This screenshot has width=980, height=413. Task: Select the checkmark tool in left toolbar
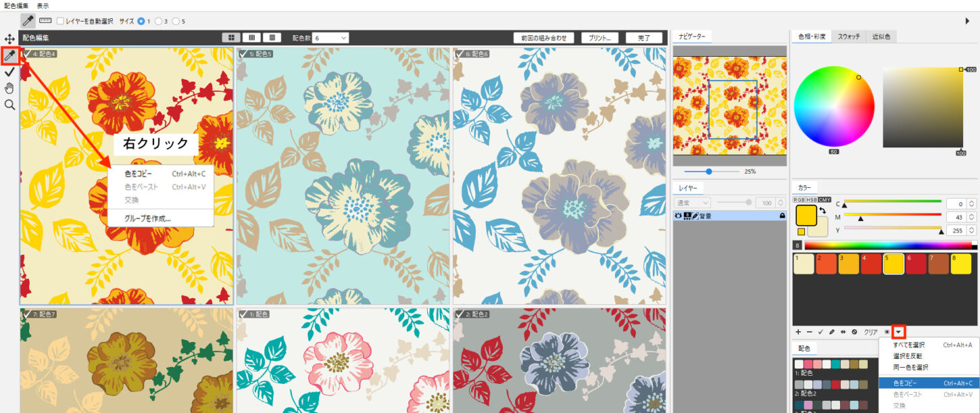click(9, 72)
